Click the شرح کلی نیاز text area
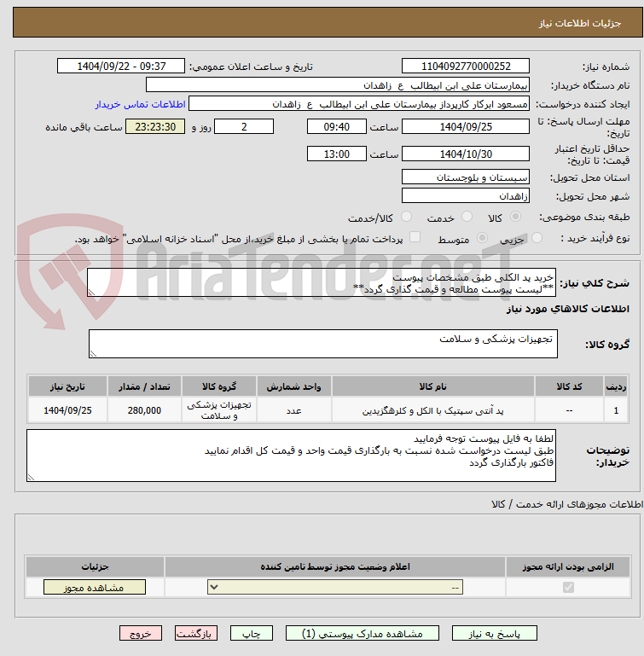This screenshot has width=644, height=656. pos(322,283)
